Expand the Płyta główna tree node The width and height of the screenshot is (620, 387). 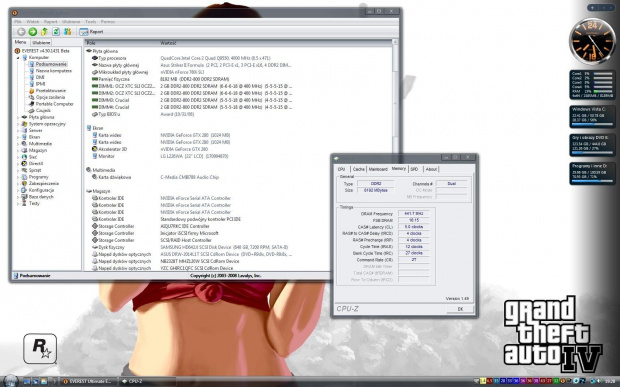(x=18, y=117)
